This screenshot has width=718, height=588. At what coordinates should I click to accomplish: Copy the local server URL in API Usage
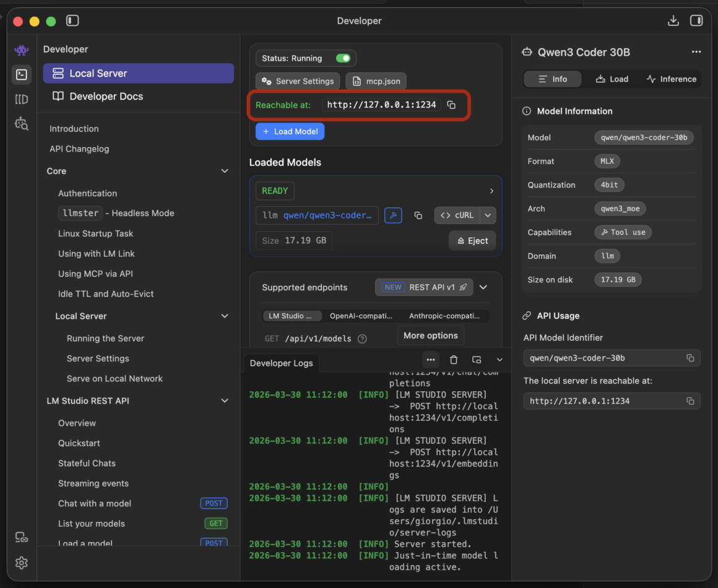pos(690,401)
